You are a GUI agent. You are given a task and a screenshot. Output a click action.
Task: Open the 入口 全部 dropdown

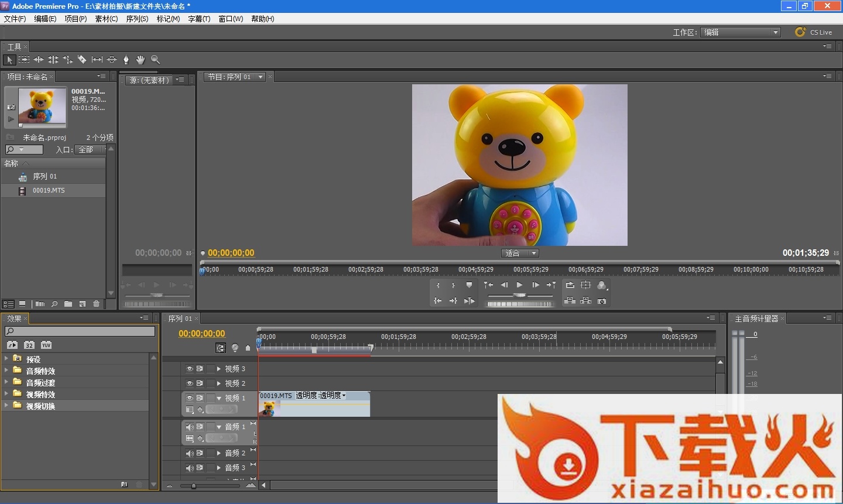coord(91,150)
